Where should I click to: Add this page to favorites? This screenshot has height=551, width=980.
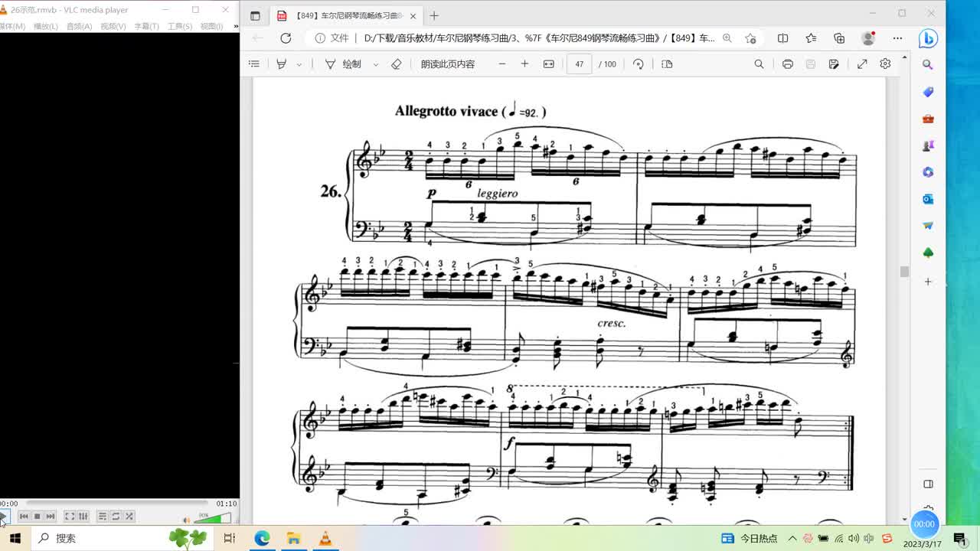tap(750, 38)
